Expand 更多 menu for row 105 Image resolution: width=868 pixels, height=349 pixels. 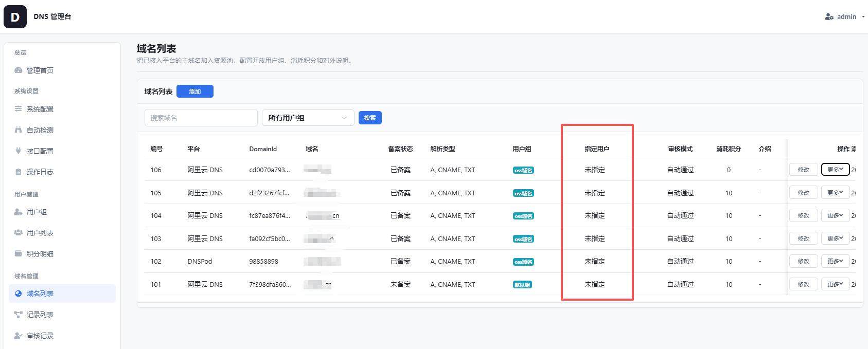pos(835,193)
